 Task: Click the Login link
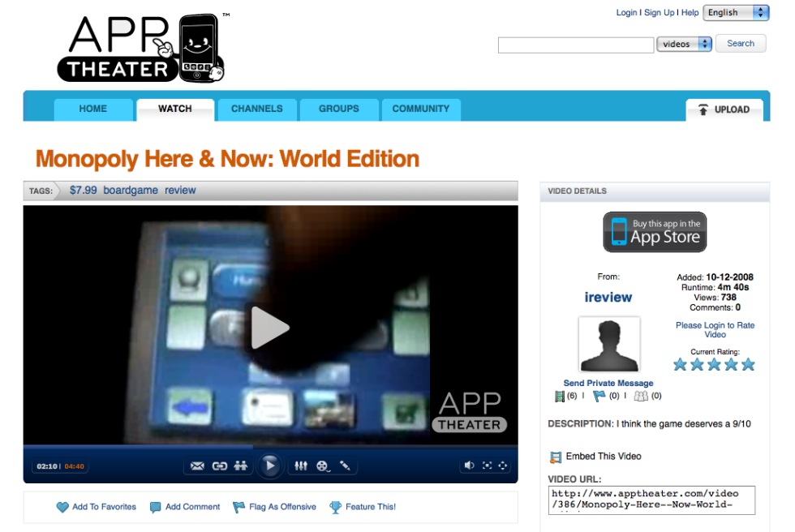(626, 13)
